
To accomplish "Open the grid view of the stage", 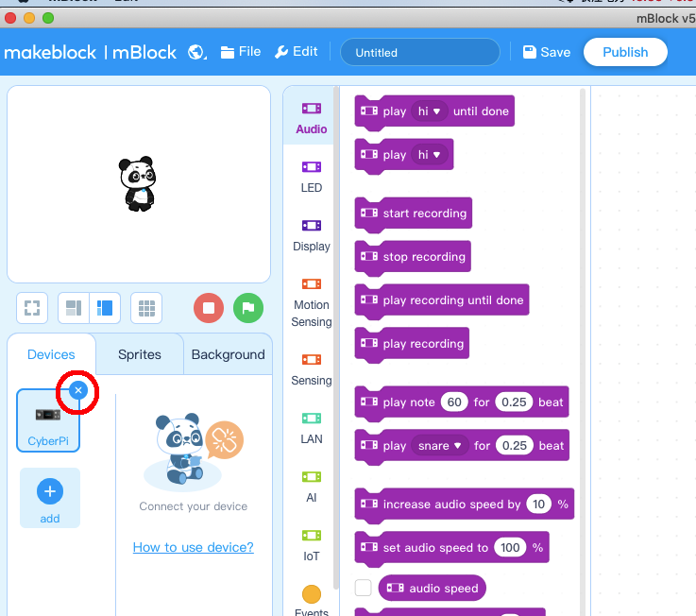I will [146, 308].
